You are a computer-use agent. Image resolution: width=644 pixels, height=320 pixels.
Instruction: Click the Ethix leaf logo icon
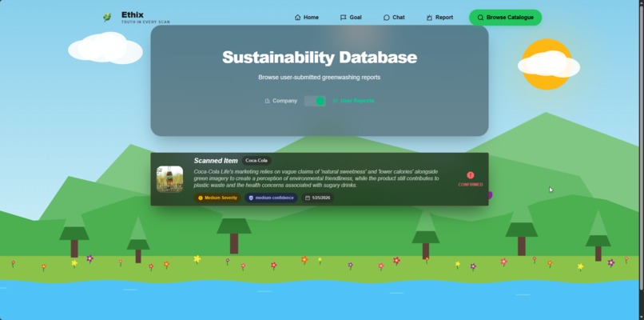coord(107,18)
